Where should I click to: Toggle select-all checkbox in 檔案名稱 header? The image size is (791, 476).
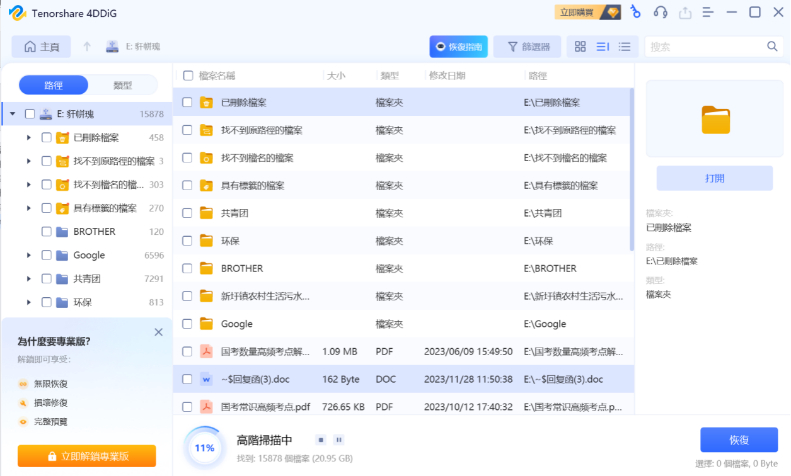tap(186, 76)
